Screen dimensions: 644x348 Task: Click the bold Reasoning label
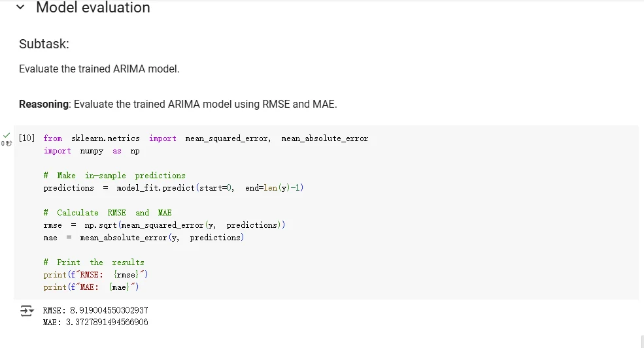44,104
